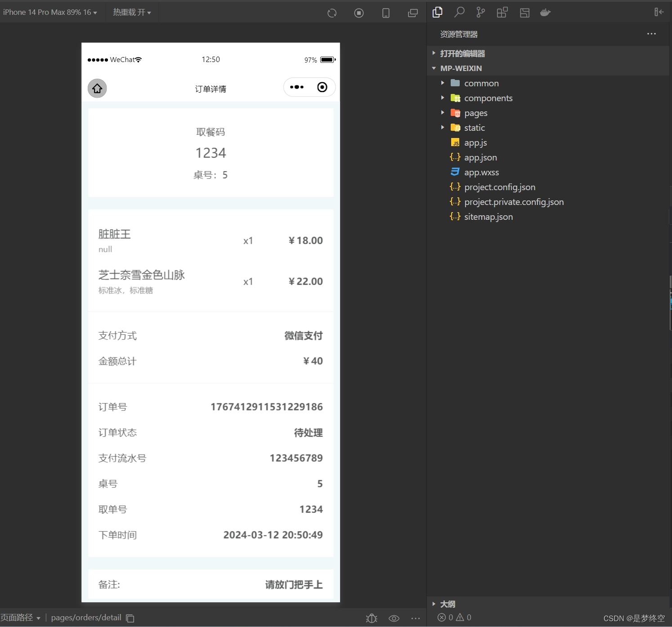Image resolution: width=672 pixels, height=627 pixels.
Task: Click the remark 请放门把手上
Action: [294, 585]
